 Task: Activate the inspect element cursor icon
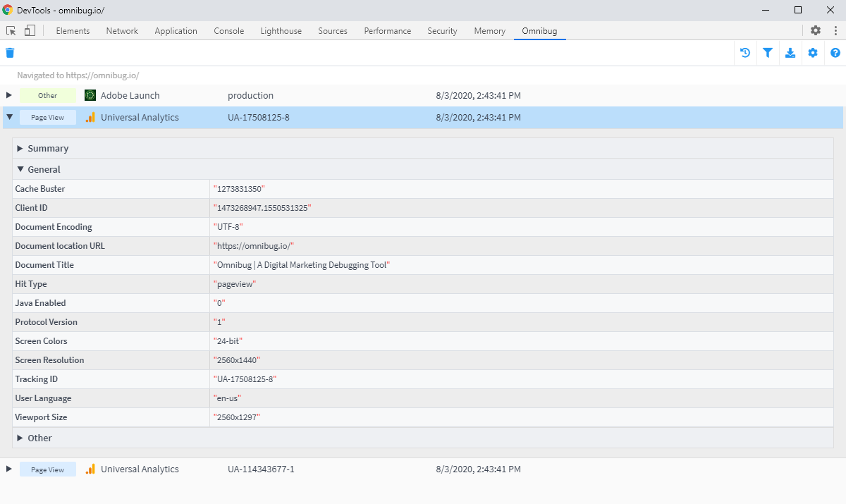(11, 30)
